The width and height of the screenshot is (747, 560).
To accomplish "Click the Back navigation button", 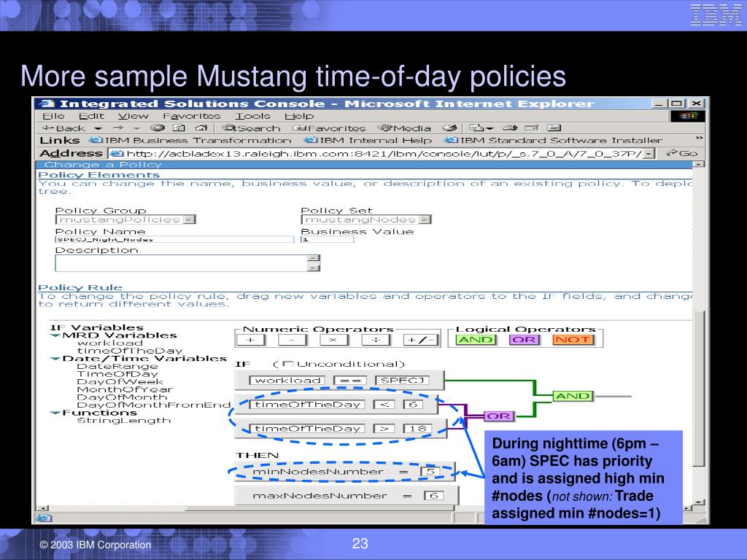I will tap(63, 128).
